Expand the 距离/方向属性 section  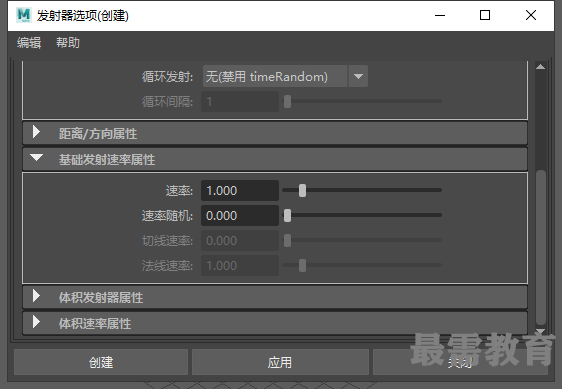pos(275,133)
